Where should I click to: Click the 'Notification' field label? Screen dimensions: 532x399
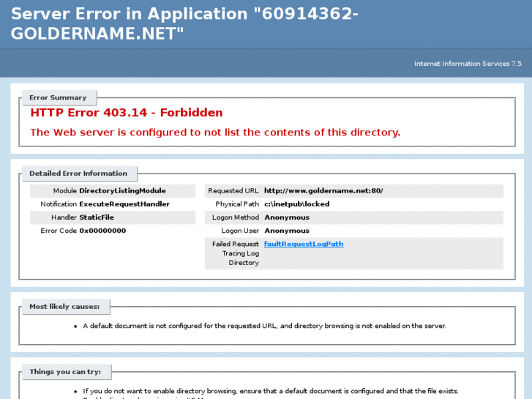[59, 204]
